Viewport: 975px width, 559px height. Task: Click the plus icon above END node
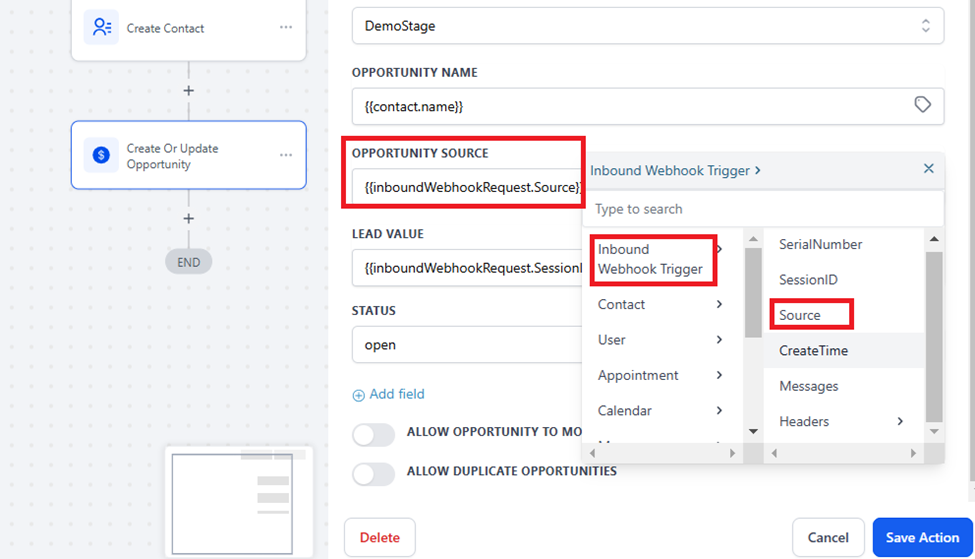click(188, 219)
